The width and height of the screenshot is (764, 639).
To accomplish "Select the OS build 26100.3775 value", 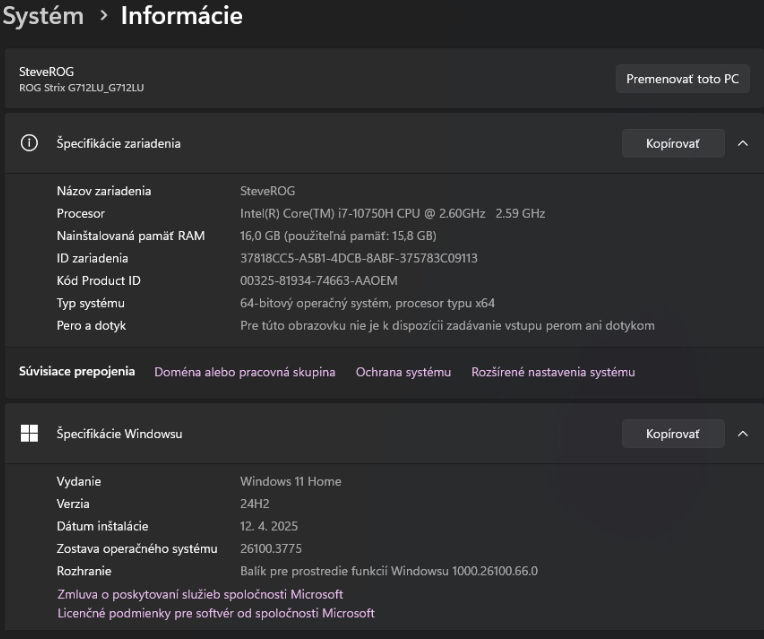I will click(270, 548).
